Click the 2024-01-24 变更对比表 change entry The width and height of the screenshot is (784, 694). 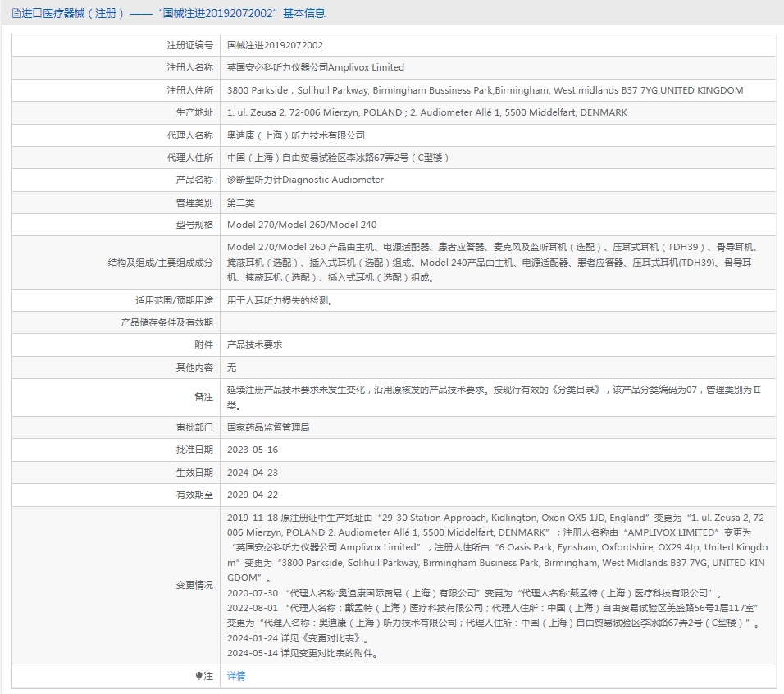[x=299, y=638]
